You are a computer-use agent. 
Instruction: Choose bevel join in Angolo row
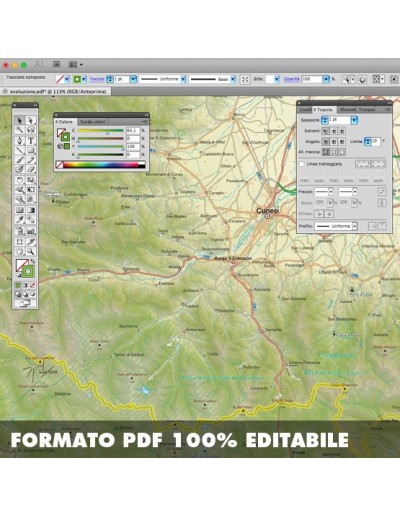[x=342, y=142]
